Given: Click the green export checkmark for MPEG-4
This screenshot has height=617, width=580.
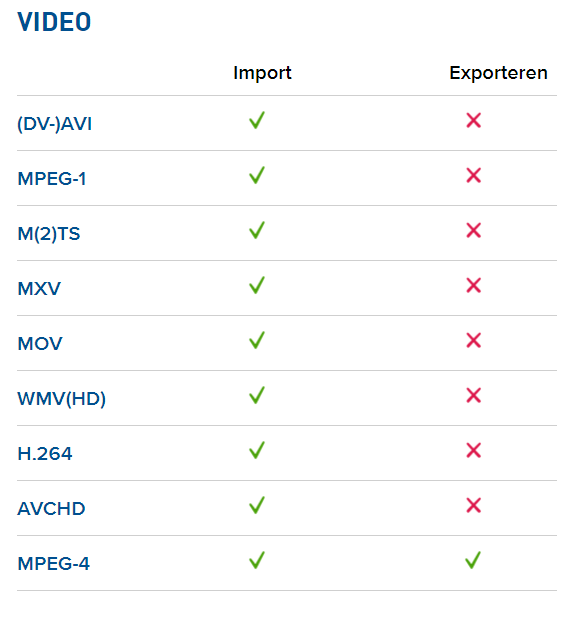Looking at the screenshot, I should [473, 560].
